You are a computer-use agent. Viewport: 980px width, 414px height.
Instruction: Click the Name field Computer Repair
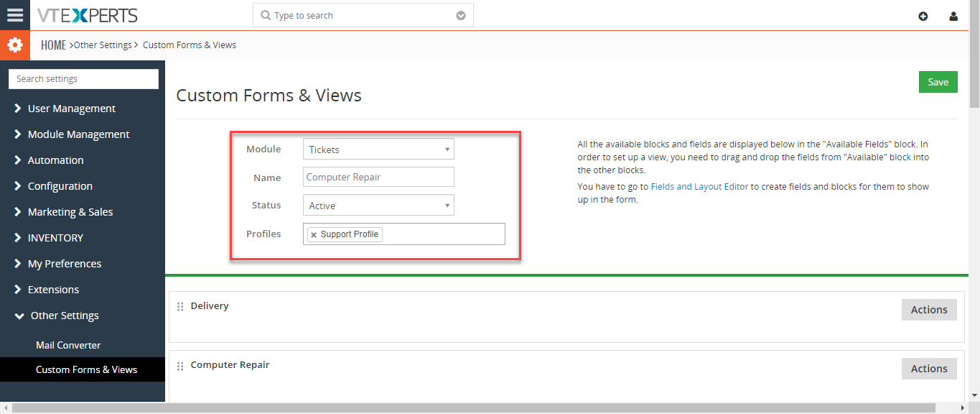(378, 177)
